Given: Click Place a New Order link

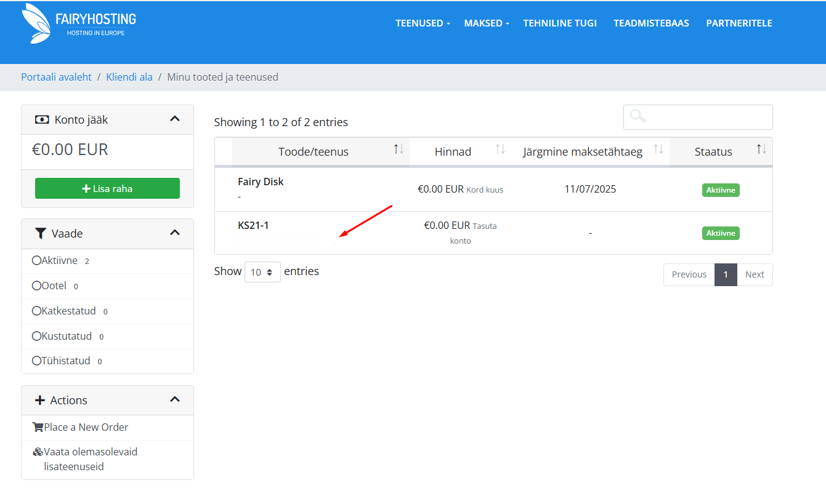Looking at the screenshot, I should pos(86,427).
